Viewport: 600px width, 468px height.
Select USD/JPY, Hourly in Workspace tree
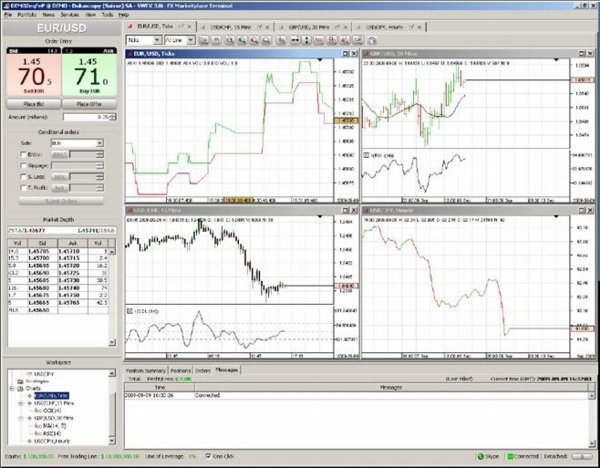(x=52, y=441)
